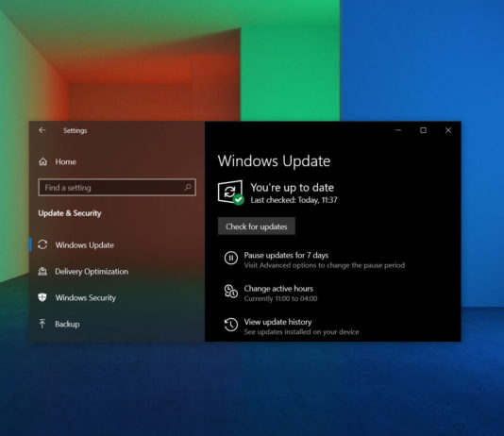Minimize the Settings window
This screenshot has height=436, width=504.
coord(398,130)
